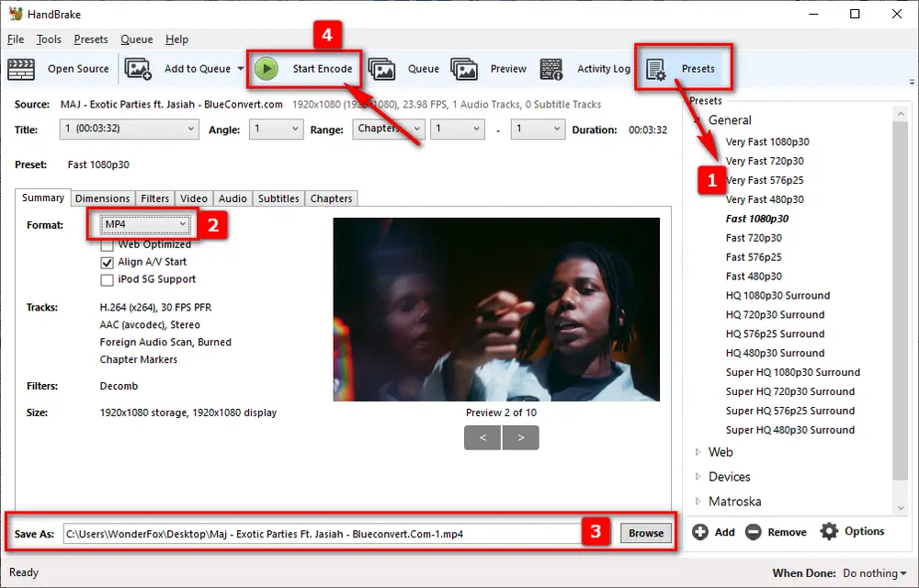The image size is (919, 588).
Task: Select the Very Fast 720p30 preset
Action: pyautogui.click(x=765, y=161)
